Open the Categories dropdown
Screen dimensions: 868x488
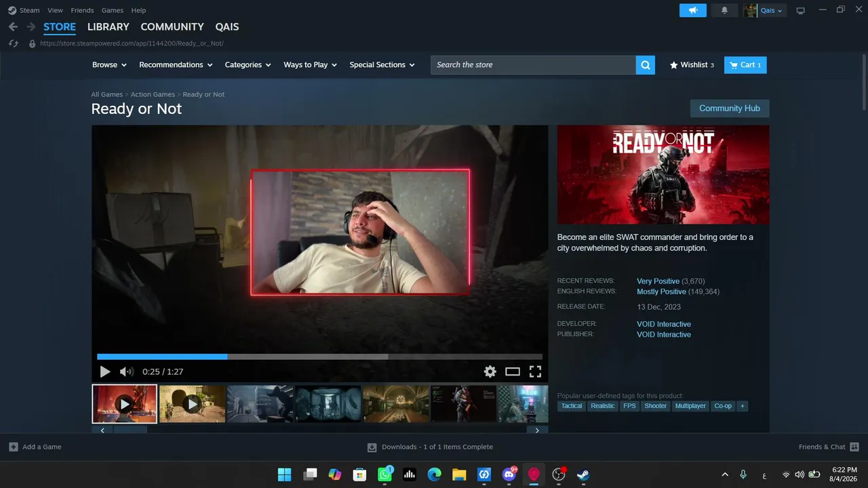pos(248,65)
